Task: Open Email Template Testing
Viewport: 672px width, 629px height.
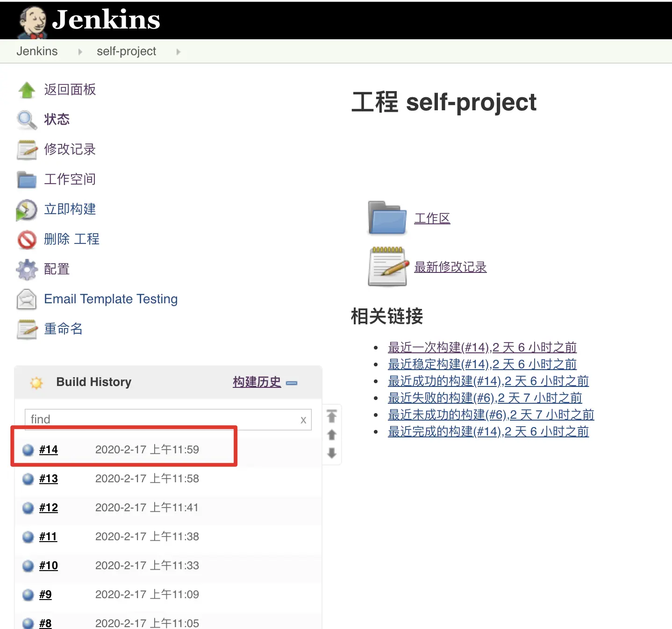Action: [111, 299]
